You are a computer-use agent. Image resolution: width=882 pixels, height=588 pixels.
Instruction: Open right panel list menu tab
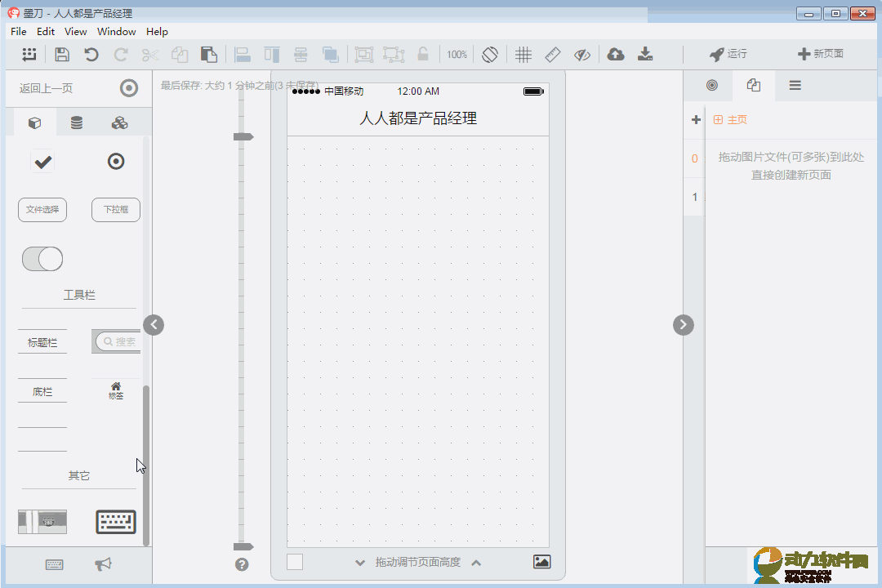[x=795, y=86]
